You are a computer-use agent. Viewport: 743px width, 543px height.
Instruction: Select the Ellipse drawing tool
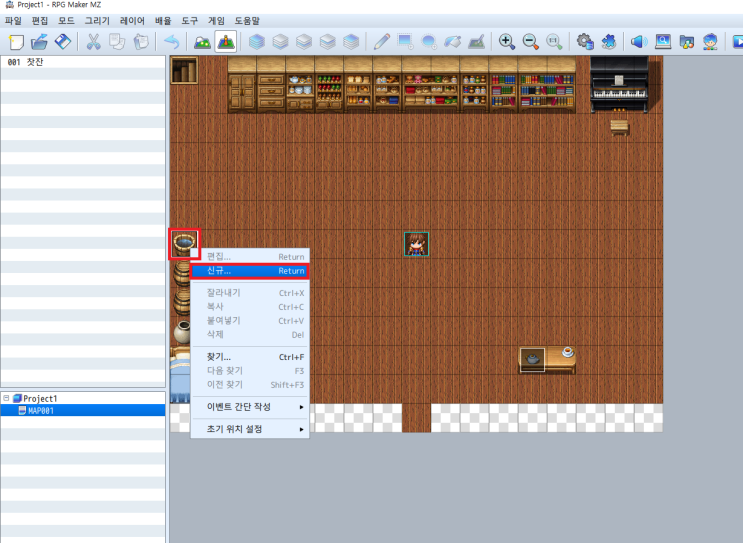click(429, 42)
